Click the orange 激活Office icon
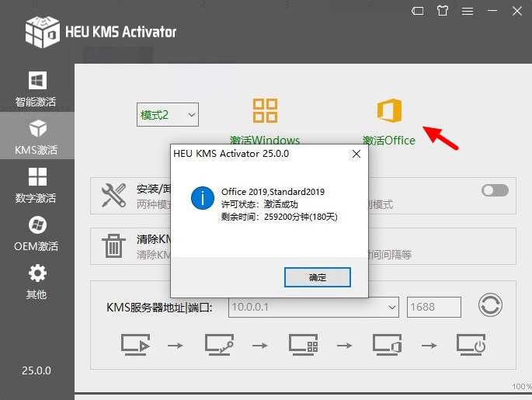The height and width of the screenshot is (400, 532). click(390, 110)
